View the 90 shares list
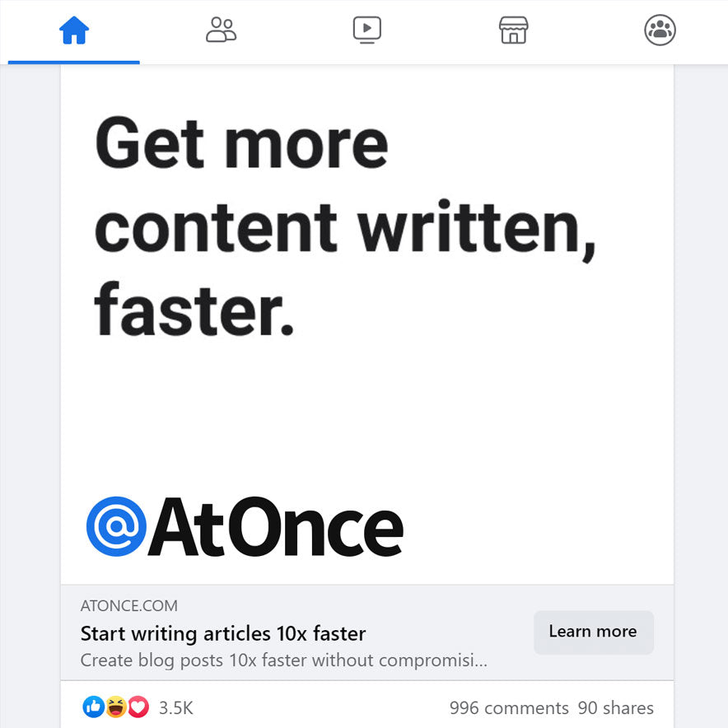The image size is (728, 728). click(x=616, y=708)
